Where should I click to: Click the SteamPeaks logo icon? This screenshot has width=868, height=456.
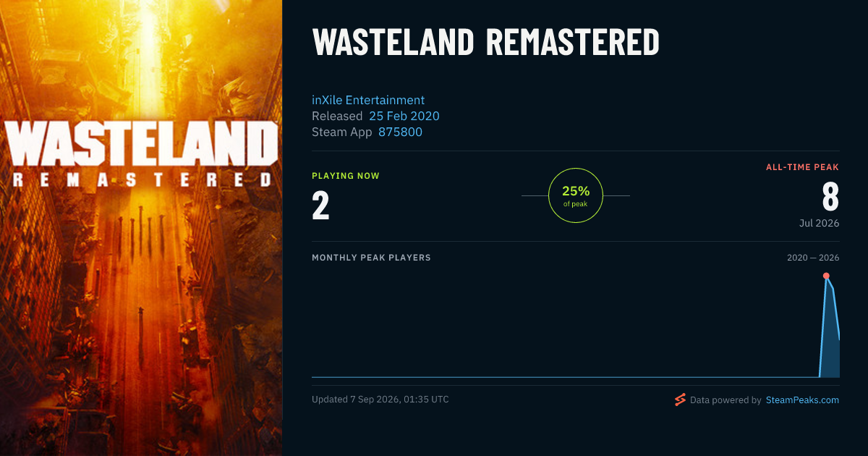pyautogui.click(x=679, y=400)
